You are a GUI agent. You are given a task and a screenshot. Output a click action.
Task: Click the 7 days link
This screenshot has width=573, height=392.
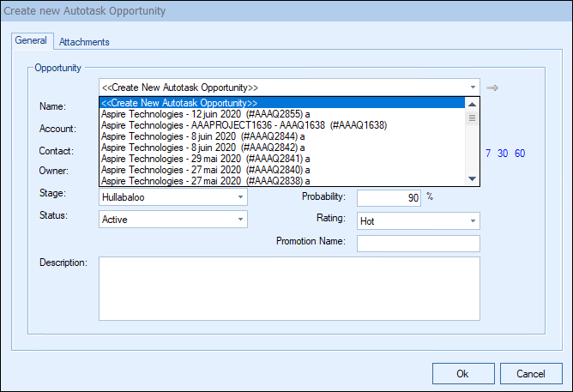[488, 154]
